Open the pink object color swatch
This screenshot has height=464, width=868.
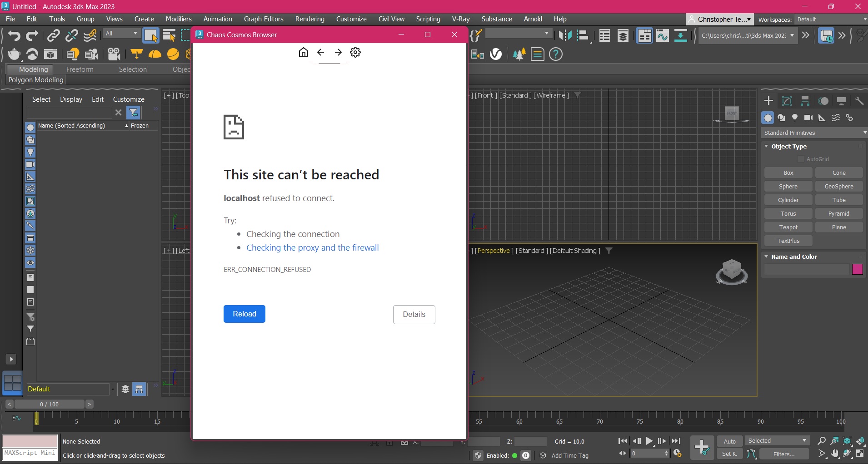coord(858,270)
